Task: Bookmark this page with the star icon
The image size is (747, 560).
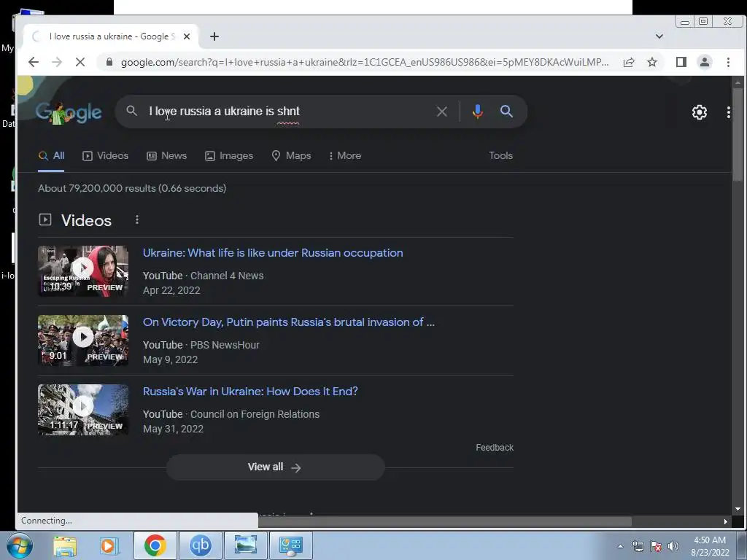Action: [x=652, y=62]
